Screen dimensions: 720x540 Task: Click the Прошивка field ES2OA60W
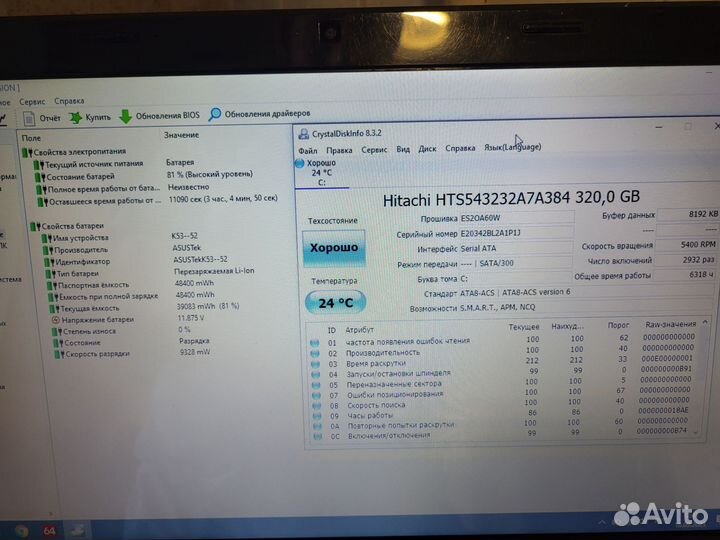click(x=516, y=218)
